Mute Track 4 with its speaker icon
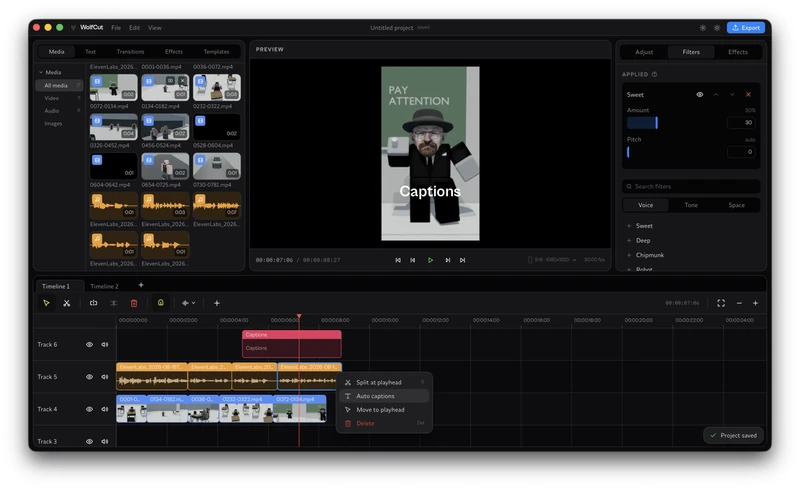800x489 pixels. [105, 409]
